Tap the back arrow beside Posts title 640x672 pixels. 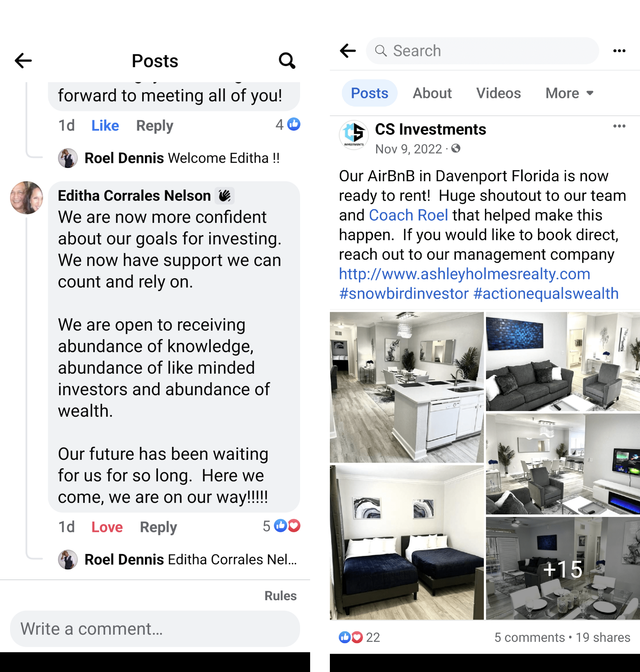23,61
